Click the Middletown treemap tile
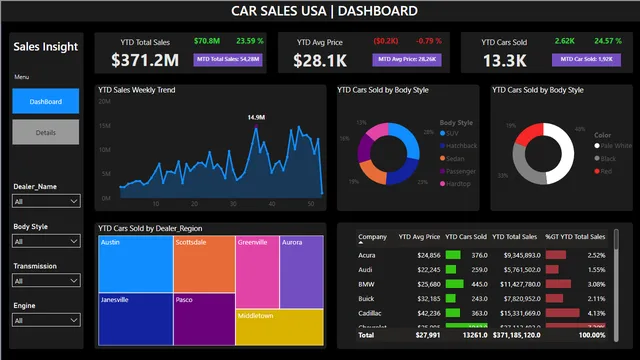 point(280,327)
